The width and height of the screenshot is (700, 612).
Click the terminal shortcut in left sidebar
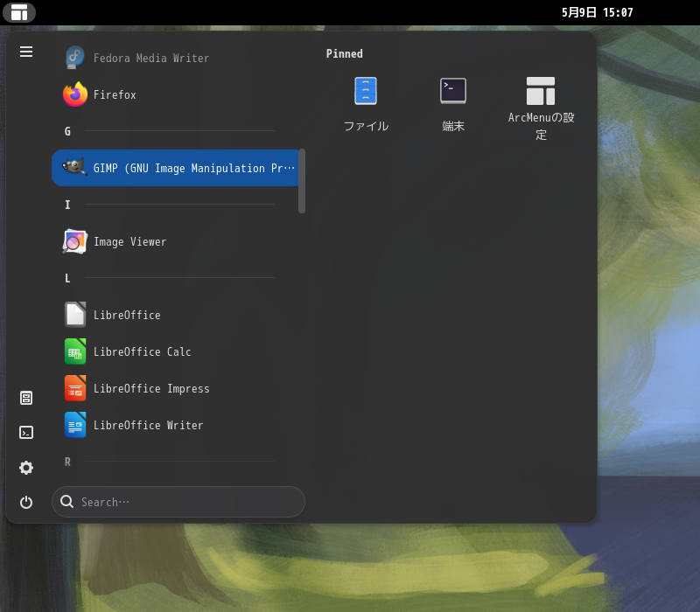tap(26, 432)
